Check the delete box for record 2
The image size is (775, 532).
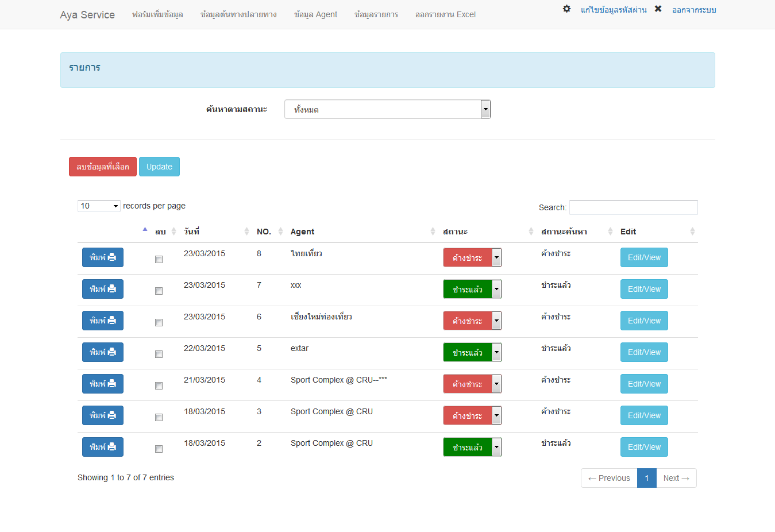click(x=159, y=449)
